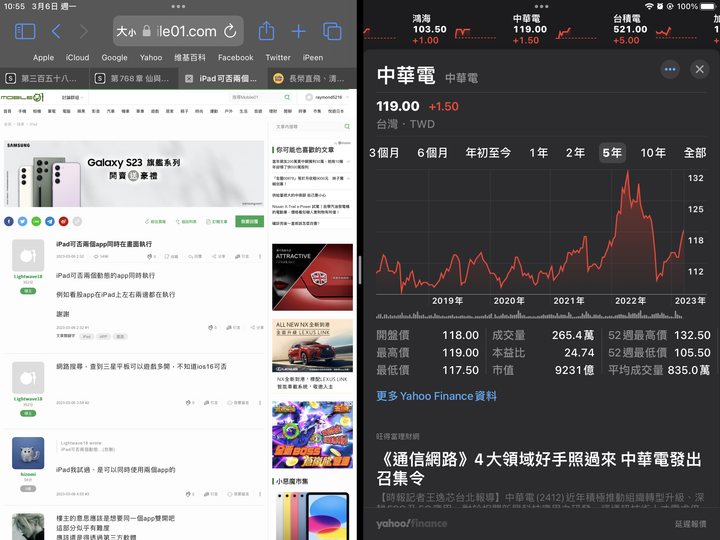Open the Safari sidebar panel
The height and width of the screenshot is (540, 720).
pos(25,32)
